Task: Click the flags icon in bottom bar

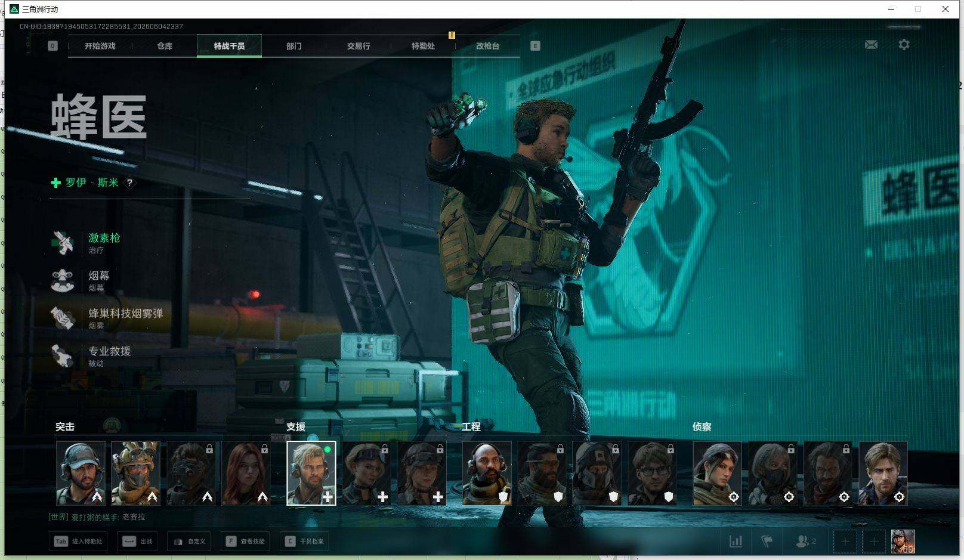Action: pyautogui.click(x=767, y=542)
